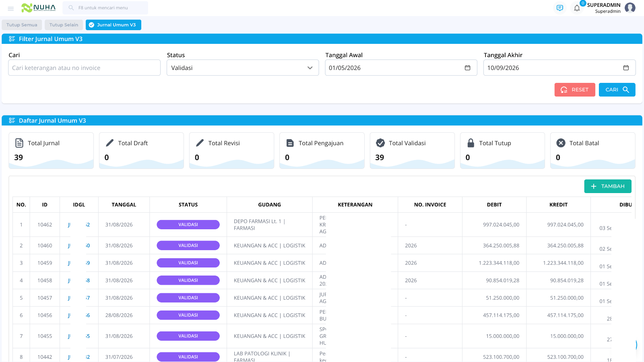Open the chat messages icon
644x362 pixels.
pos(559,8)
